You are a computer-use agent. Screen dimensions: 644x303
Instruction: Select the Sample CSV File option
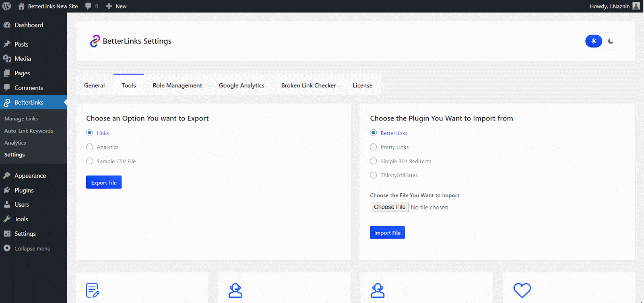(x=90, y=161)
